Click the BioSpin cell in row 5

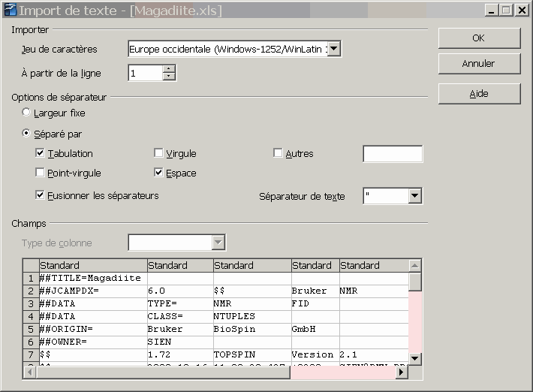tap(252, 329)
